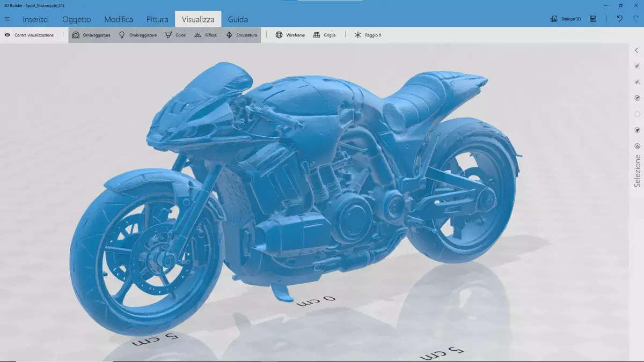Toggle the Griglia display
Viewport: 644px width, 362px height.
[325, 35]
